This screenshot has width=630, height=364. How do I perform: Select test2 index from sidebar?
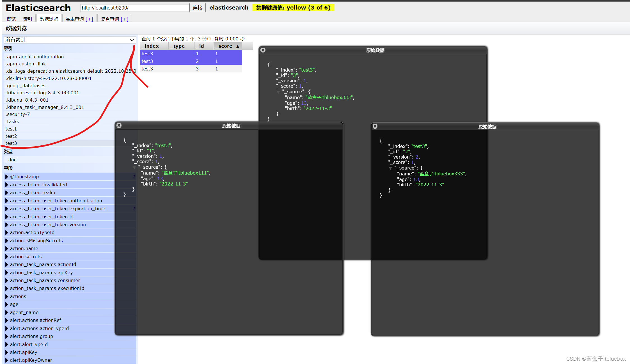(x=10, y=136)
